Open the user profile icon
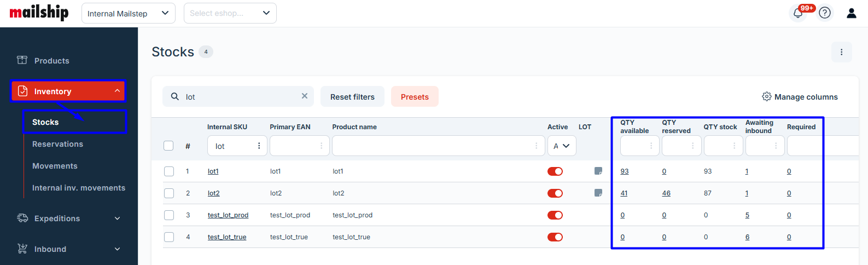Image resolution: width=868 pixels, height=265 pixels. pos(851,13)
